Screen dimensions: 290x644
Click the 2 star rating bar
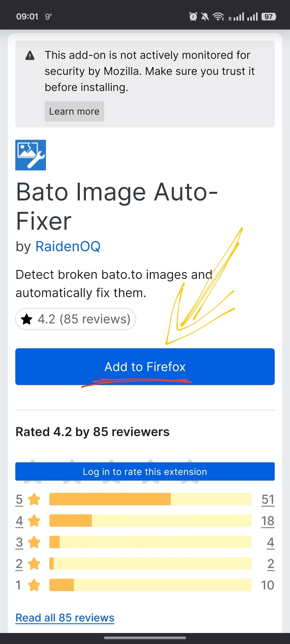tap(150, 563)
